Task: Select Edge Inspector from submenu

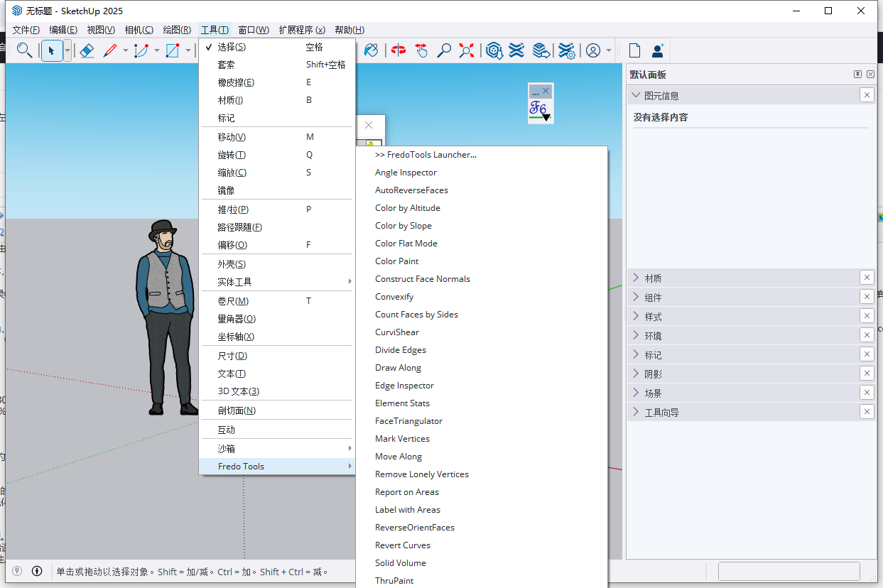Action: pyautogui.click(x=482, y=386)
